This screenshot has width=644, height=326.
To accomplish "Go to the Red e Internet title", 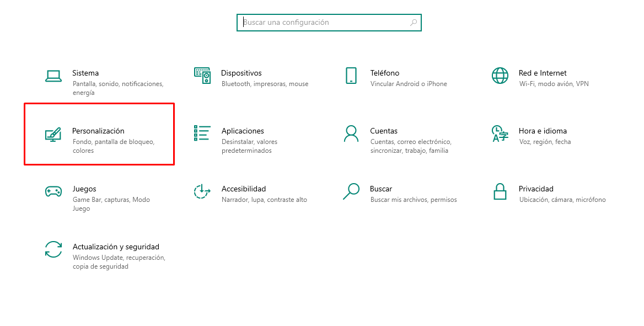I will point(542,73).
